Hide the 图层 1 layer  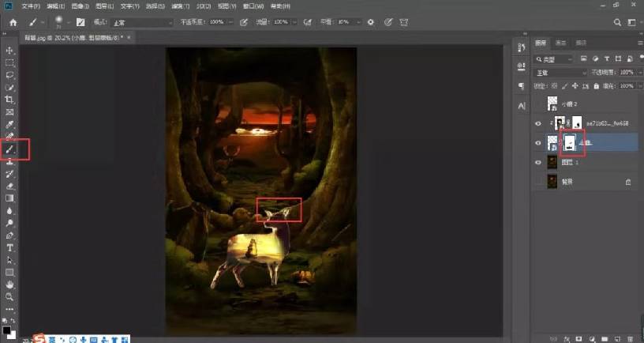tap(538, 162)
